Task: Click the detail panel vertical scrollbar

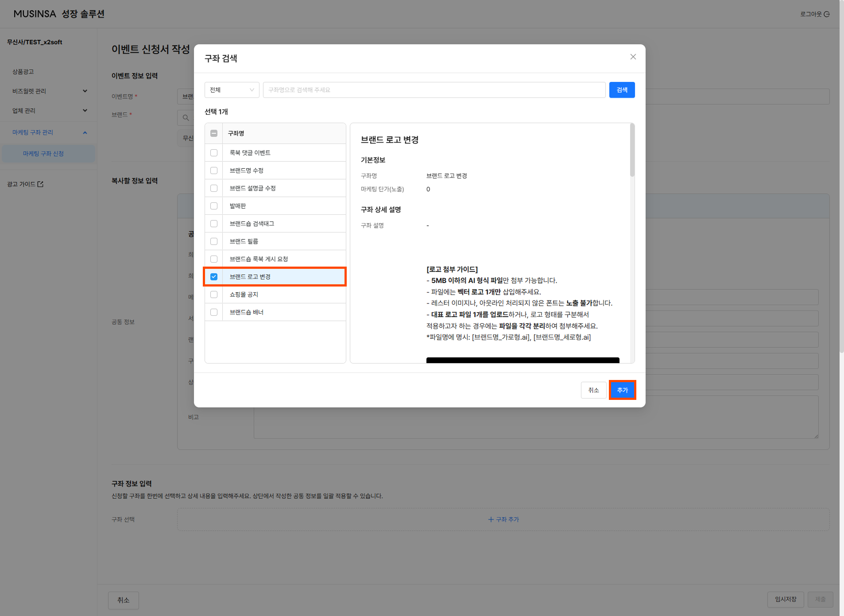Action: (632, 151)
